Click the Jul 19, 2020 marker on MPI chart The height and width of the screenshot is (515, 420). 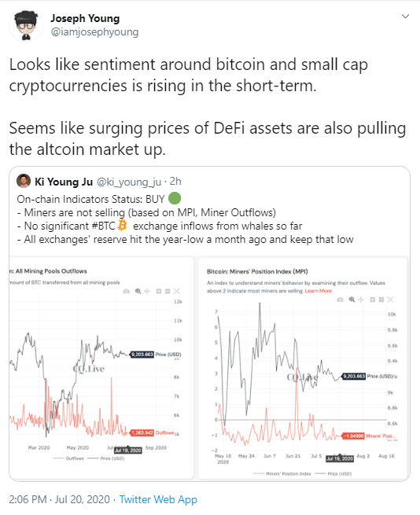click(x=340, y=458)
